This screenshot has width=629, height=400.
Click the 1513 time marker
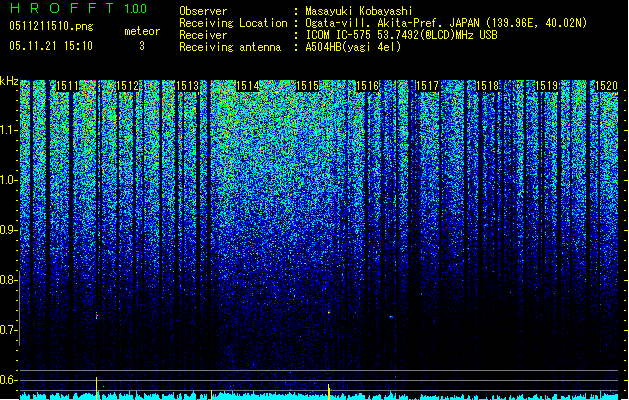point(187,86)
